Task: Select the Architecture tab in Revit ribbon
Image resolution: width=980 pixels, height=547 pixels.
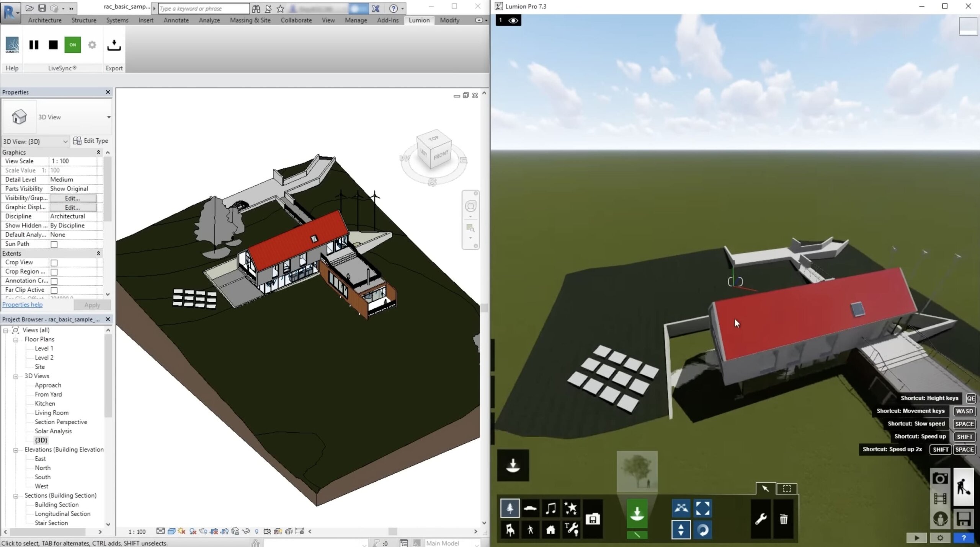Action: [44, 20]
